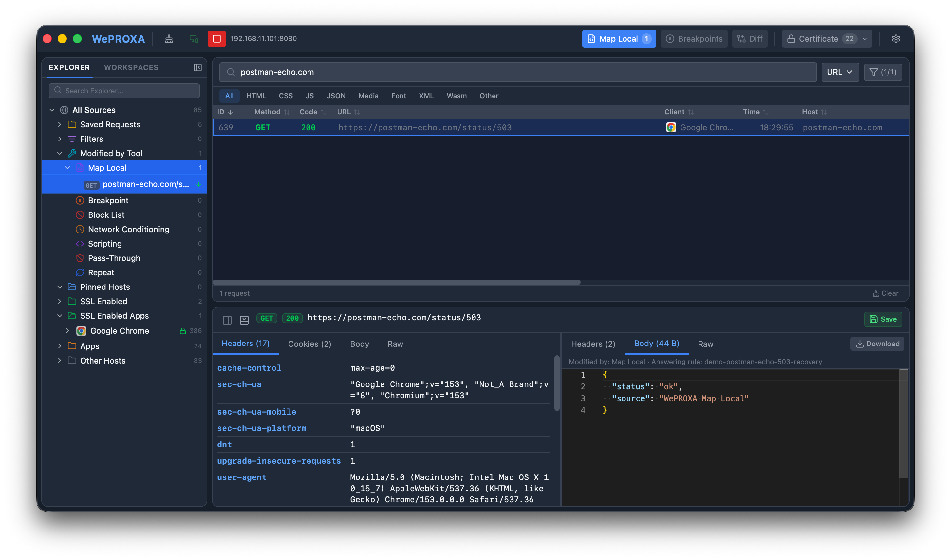Viewport: 951px width, 560px height.
Task: Collapse the All Sources tree node
Action: (52, 110)
